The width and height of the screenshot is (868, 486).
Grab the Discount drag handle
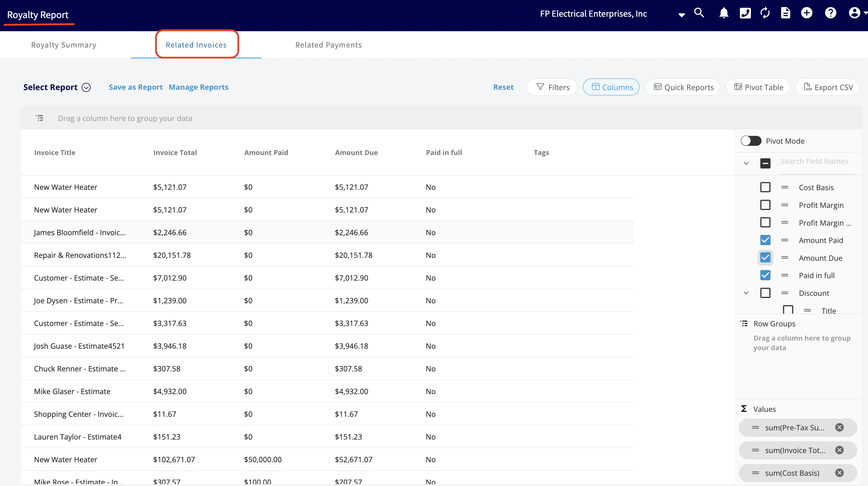[x=785, y=293]
